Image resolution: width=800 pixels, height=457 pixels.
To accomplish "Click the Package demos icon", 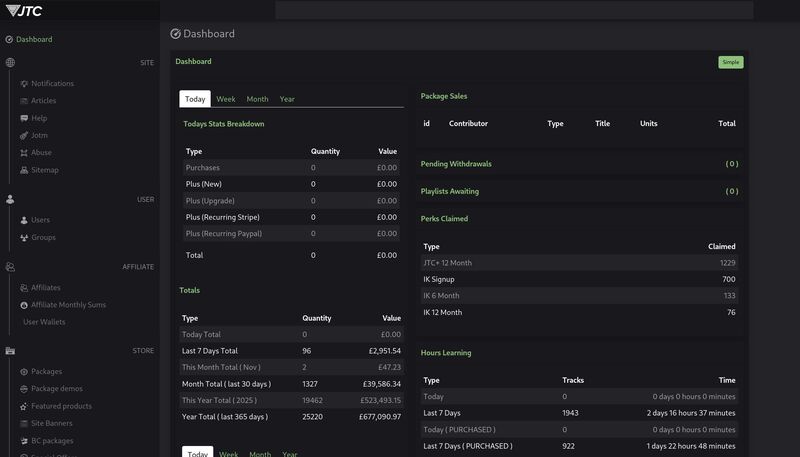I will point(24,389).
